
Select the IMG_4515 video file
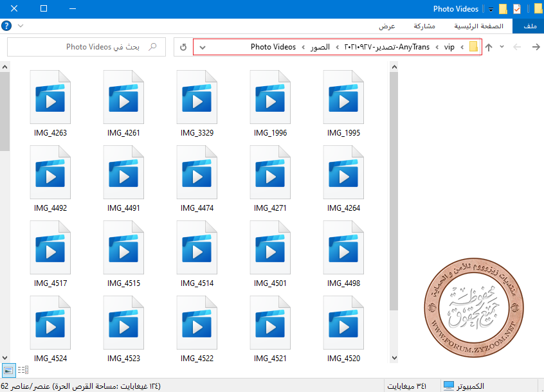click(123, 254)
